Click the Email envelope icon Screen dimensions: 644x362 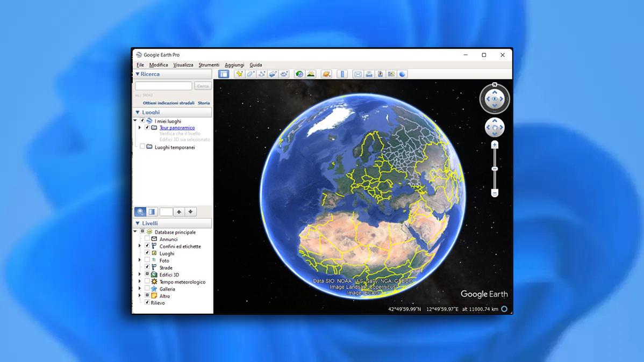pyautogui.click(x=357, y=74)
